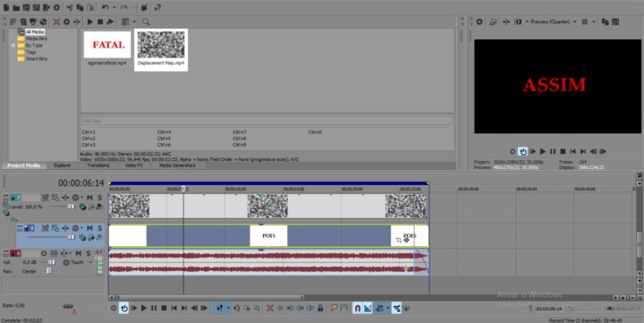Open Preview (Quarter) quality dropdown
Image resolution: width=644 pixels, height=323 pixels.
pyautogui.click(x=554, y=21)
